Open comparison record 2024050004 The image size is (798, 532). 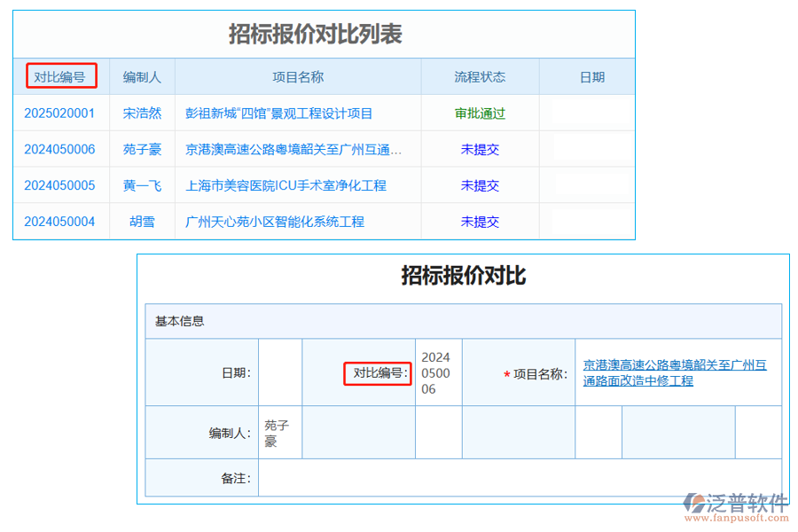click(60, 221)
